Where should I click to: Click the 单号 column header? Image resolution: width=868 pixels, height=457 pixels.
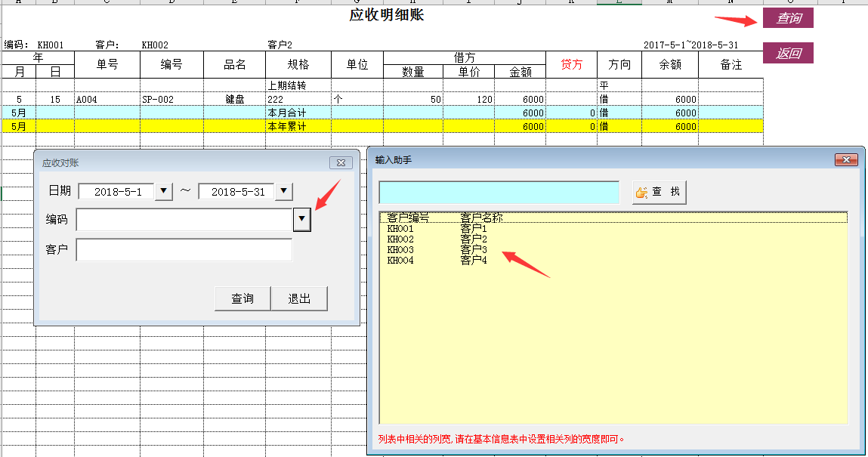(107, 65)
